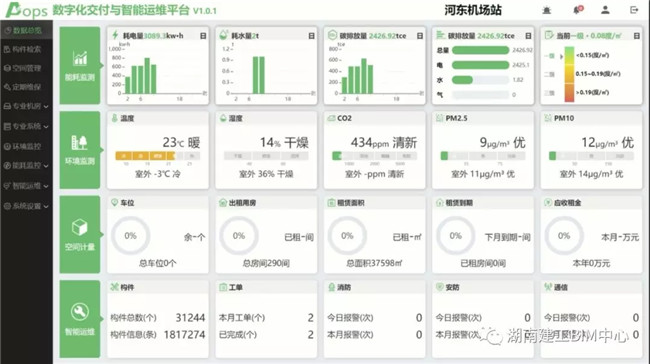Expand the 智能运维 sidebar chevron
Image resolution: width=650 pixels, height=364 pixels.
point(46,187)
